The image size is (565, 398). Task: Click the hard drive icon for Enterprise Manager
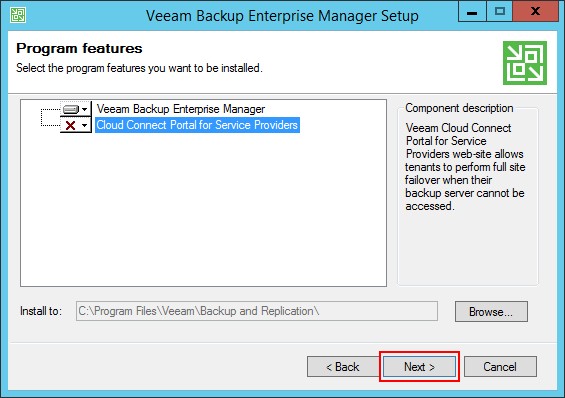tap(71, 109)
